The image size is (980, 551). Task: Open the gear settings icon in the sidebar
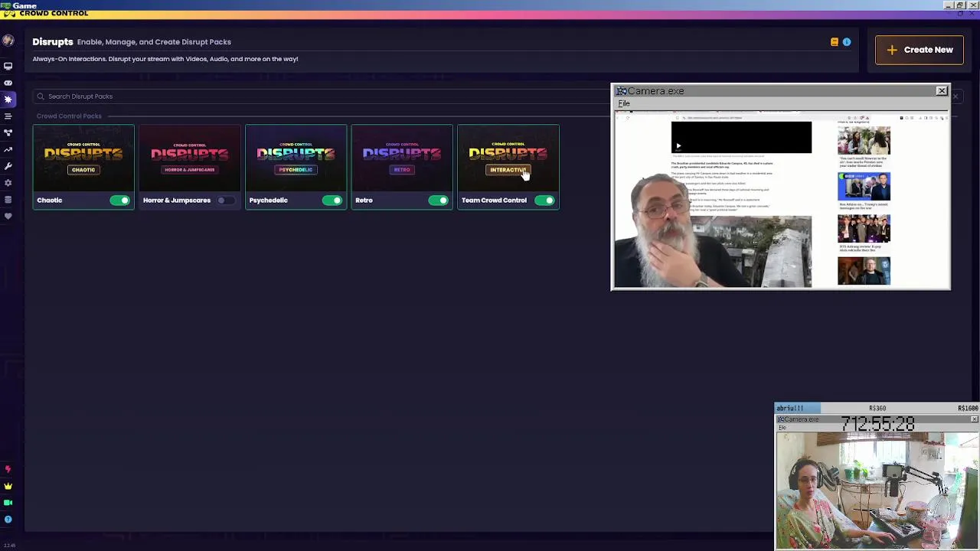(x=8, y=183)
